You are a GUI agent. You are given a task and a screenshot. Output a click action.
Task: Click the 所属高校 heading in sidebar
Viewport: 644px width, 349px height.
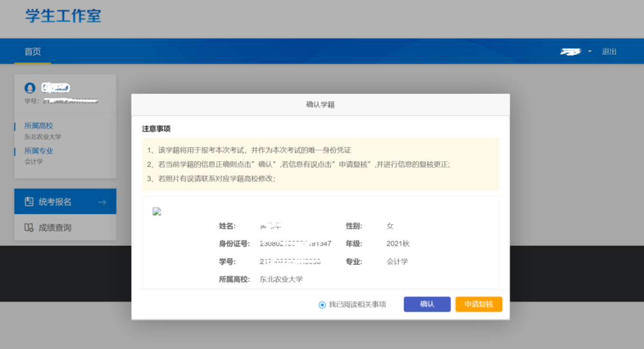pos(39,125)
